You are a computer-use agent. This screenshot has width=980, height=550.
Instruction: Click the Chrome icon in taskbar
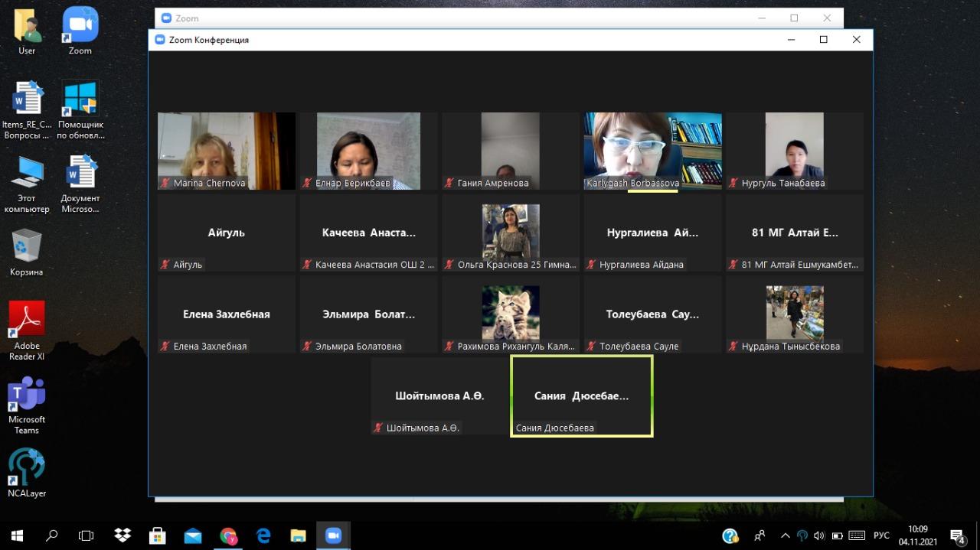pos(228,535)
